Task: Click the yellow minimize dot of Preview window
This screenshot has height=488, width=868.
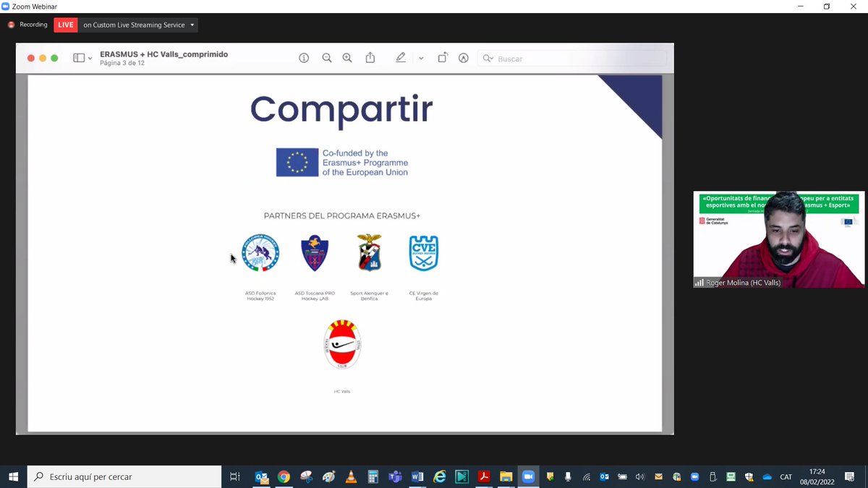Action: pos(43,58)
